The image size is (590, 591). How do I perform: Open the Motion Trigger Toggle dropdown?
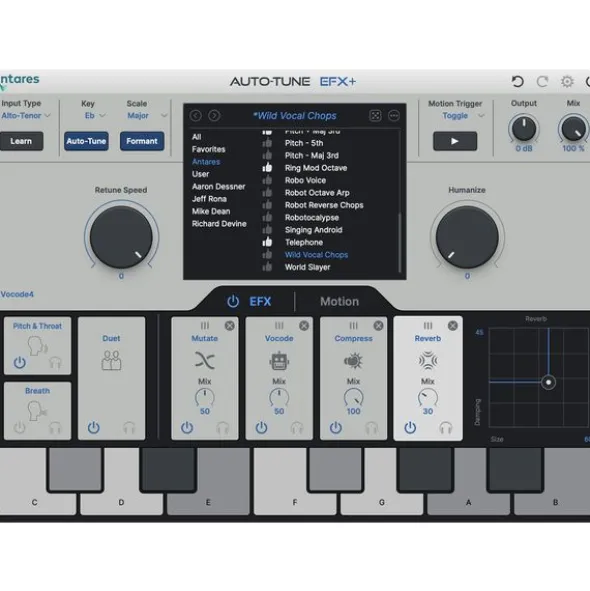[x=463, y=115]
